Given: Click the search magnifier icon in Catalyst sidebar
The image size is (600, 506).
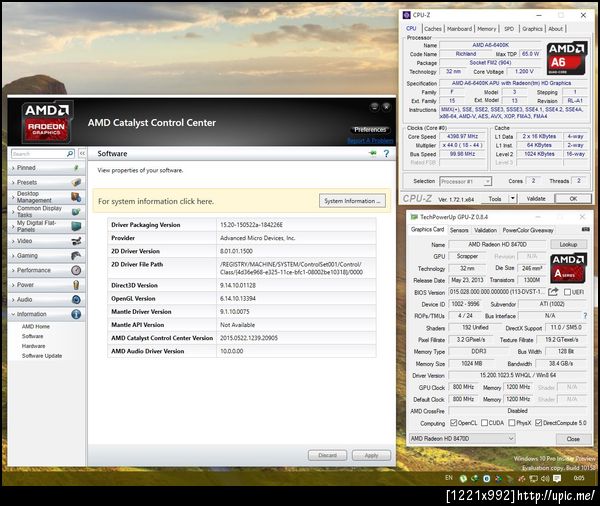Looking at the screenshot, I should [x=70, y=153].
